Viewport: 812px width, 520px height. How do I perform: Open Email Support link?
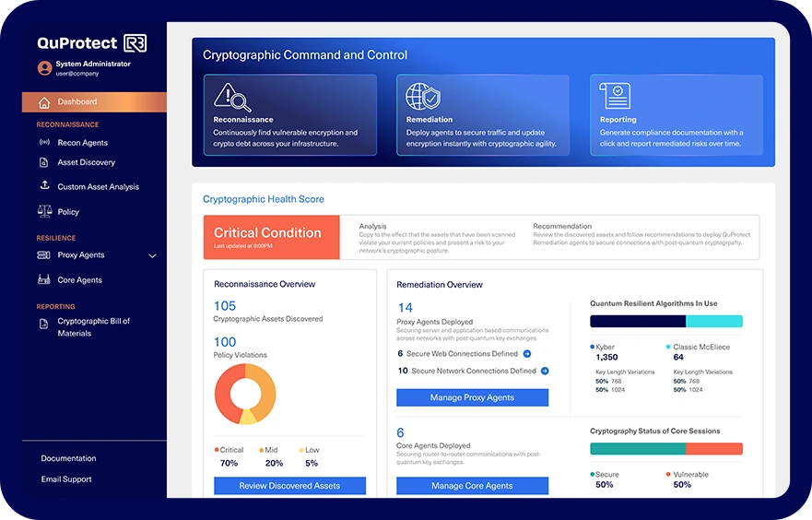[66, 479]
